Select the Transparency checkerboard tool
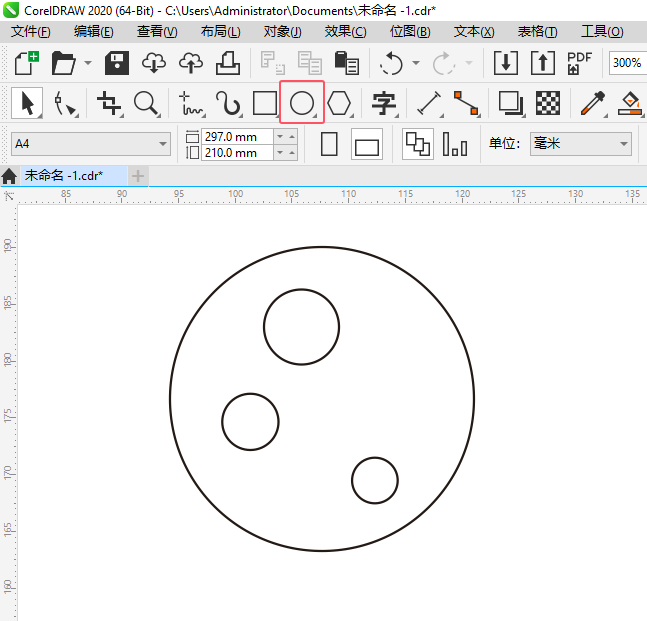647x621 pixels. tap(548, 103)
